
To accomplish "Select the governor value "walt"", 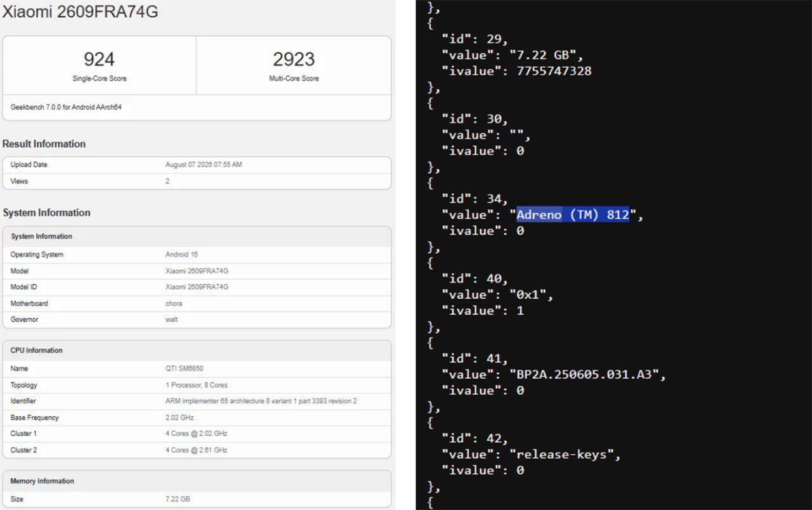I will pyautogui.click(x=172, y=320).
